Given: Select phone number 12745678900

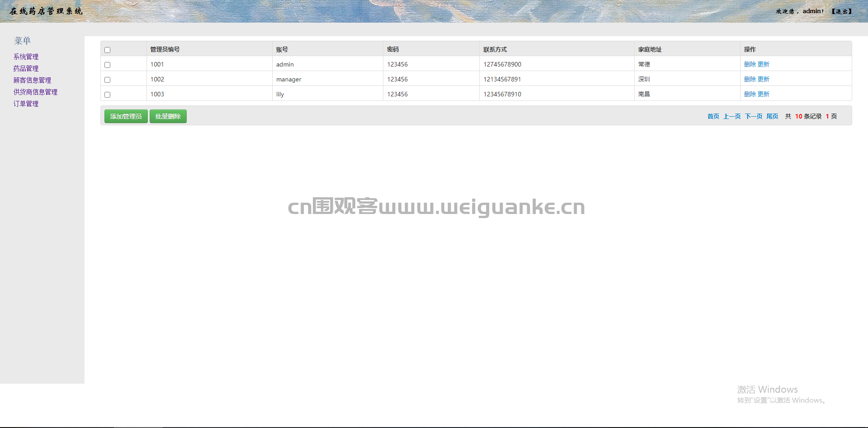Looking at the screenshot, I should point(502,64).
